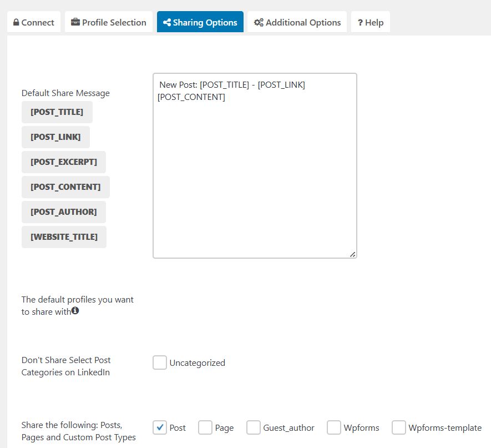Viewport: 491px width, 448px height.
Task: Click the lock icon on Connect tab
Action: (17, 23)
